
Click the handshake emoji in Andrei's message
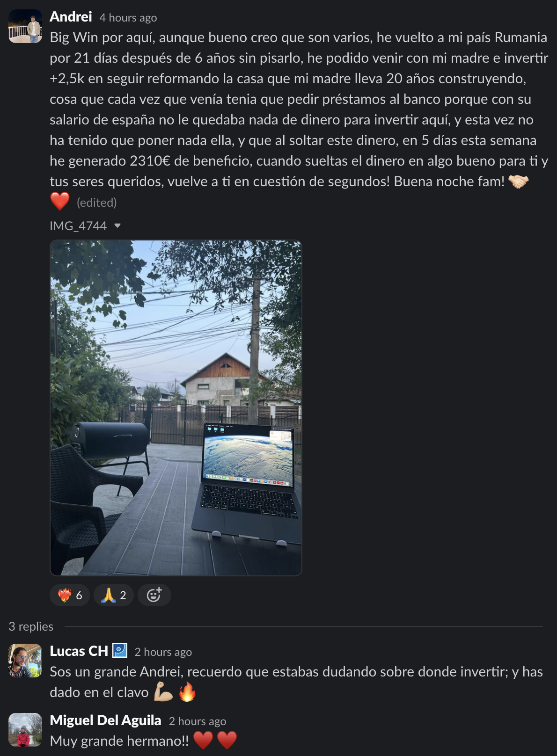[518, 181]
